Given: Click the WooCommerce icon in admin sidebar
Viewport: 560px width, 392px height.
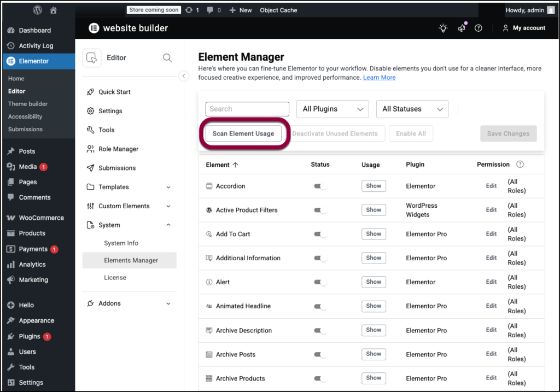Looking at the screenshot, I should 11,217.
